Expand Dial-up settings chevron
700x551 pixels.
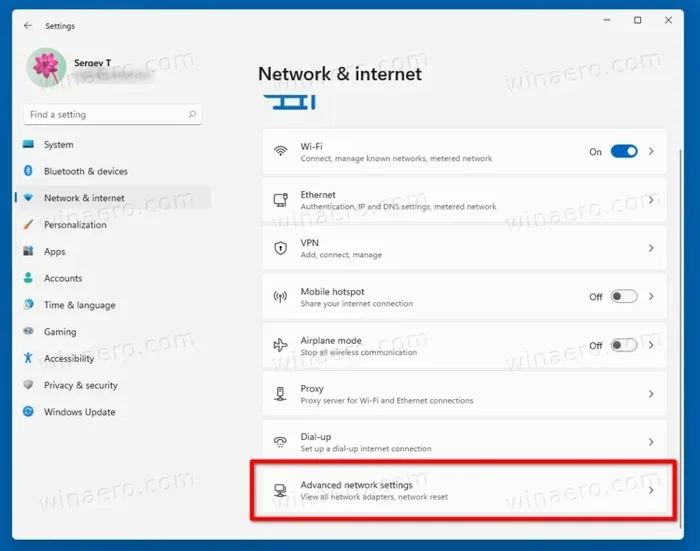pyautogui.click(x=651, y=442)
